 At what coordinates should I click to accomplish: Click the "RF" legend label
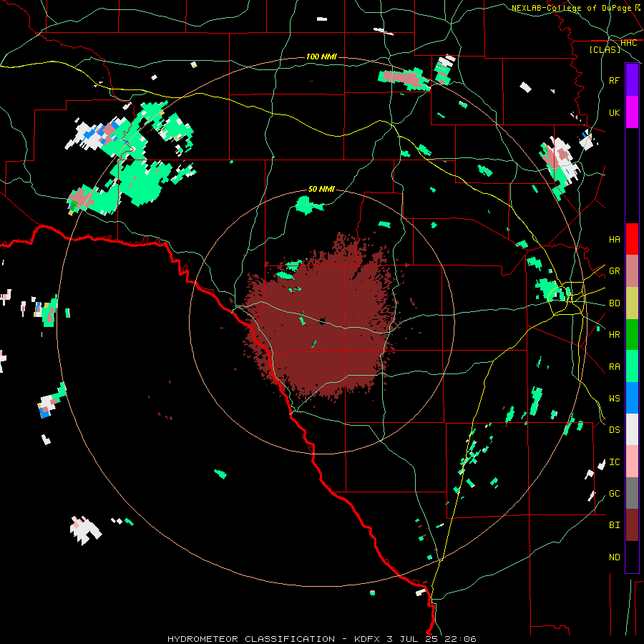coord(614,80)
